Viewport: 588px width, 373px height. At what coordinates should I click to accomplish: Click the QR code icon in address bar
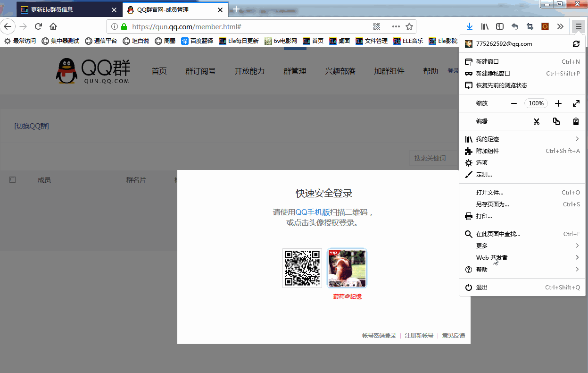click(x=377, y=27)
